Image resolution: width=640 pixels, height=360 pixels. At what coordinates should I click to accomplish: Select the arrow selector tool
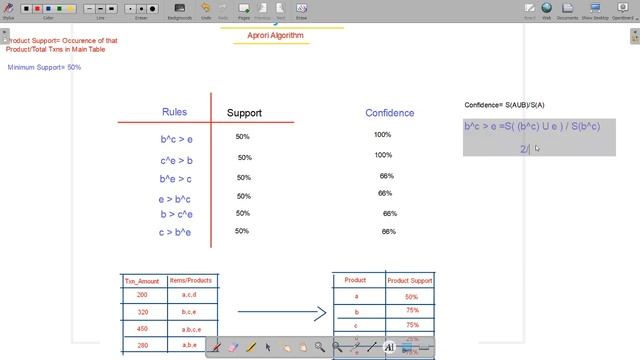click(x=268, y=347)
